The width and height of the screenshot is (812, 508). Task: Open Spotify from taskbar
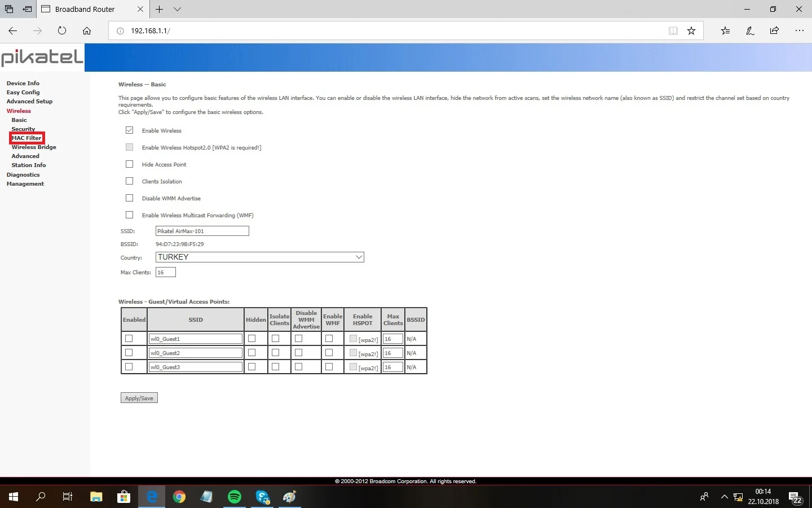point(235,497)
